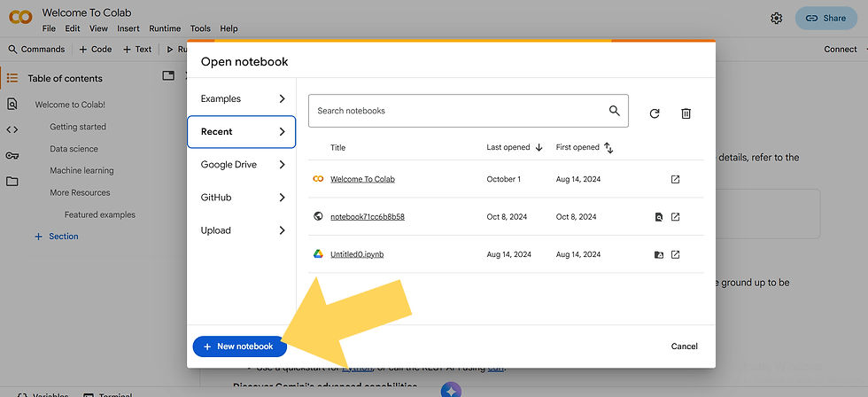Image resolution: width=868 pixels, height=397 pixels.
Task: Expand the Upload chevron
Action: (x=282, y=230)
